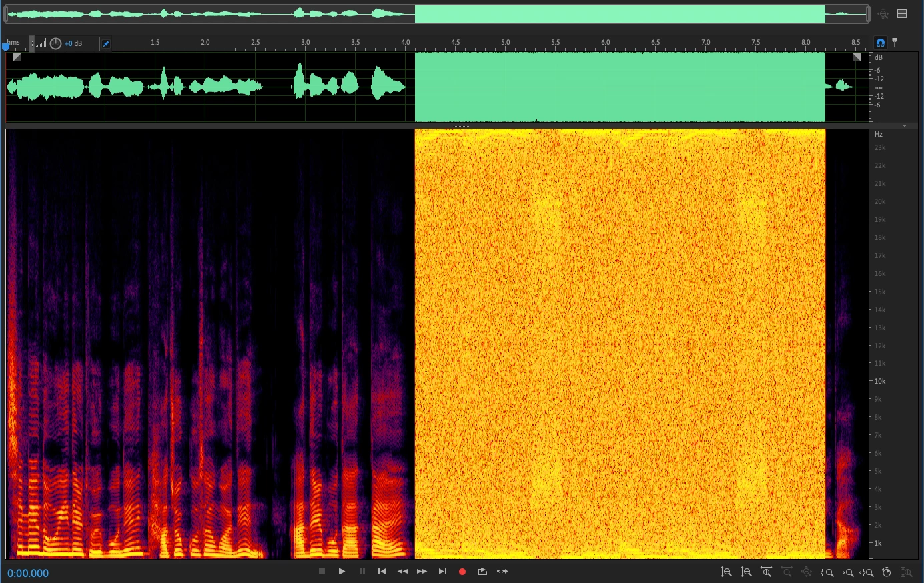Click the spectral display collapse arrow
The image size is (924, 583).
905,125
